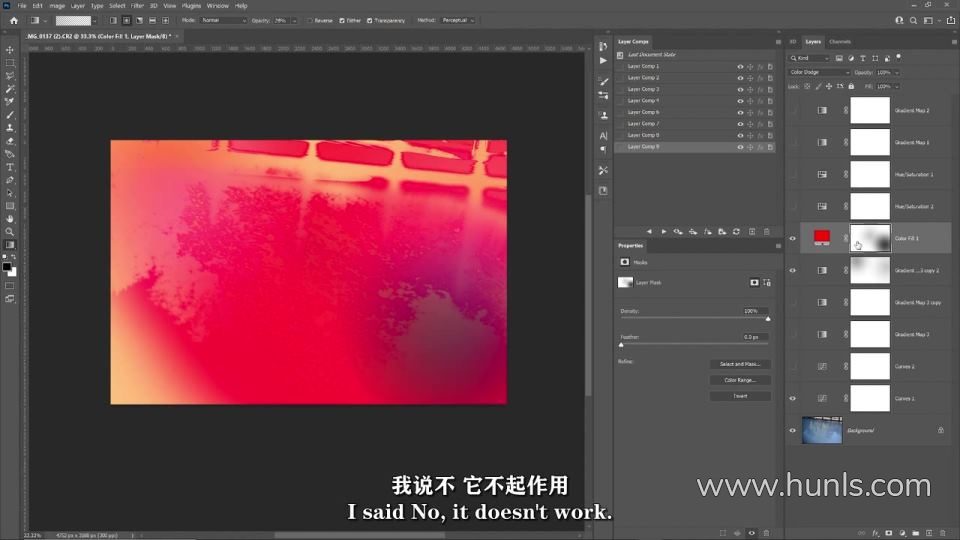
Task: Select the Move tool
Action: pos(10,50)
